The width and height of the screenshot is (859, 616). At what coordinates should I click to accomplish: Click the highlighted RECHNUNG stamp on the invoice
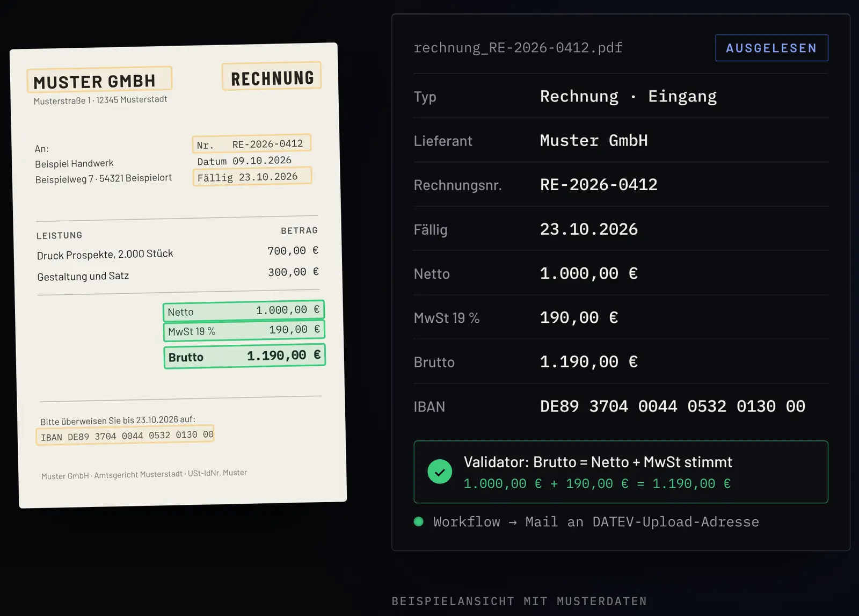coord(272,76)
